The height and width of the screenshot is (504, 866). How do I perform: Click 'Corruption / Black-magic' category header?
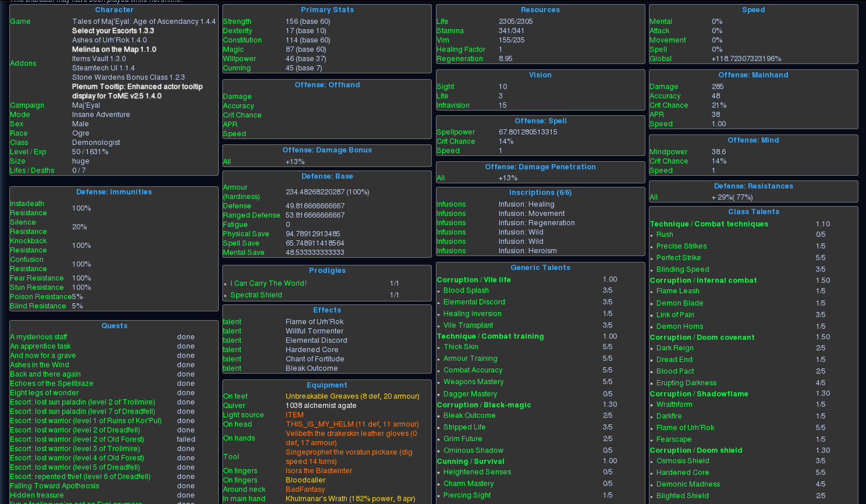coord(484,405)
